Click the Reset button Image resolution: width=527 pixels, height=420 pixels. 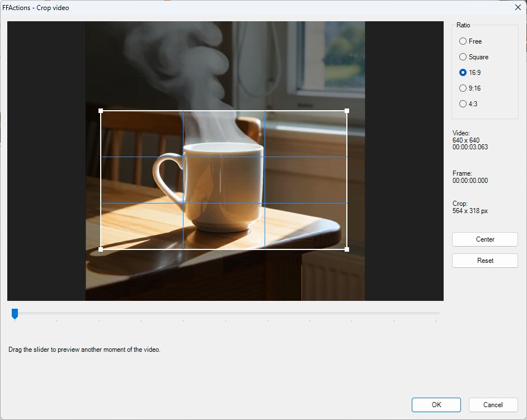point(484,261)
